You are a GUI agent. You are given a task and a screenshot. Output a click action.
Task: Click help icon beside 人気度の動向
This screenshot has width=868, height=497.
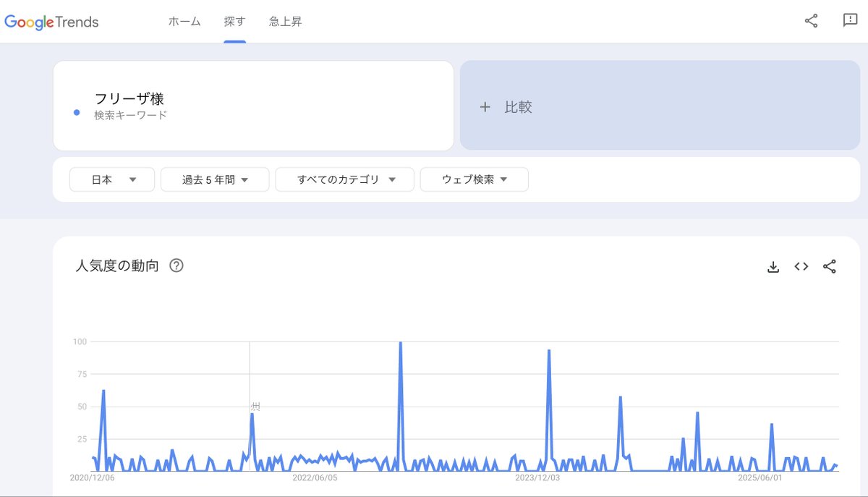pyautogui.click(x=176, y=266)
